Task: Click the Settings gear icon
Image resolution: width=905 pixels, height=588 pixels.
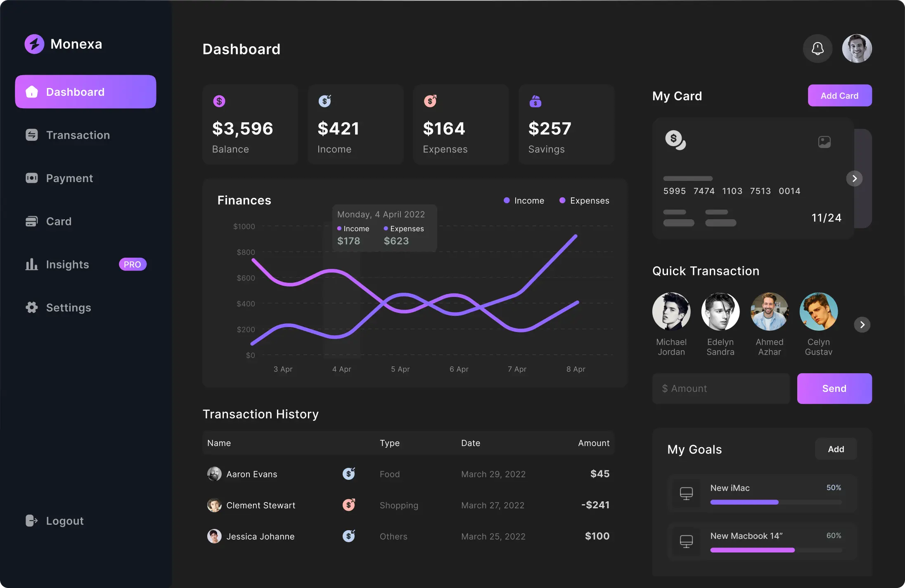Action: tap(31, 307)
